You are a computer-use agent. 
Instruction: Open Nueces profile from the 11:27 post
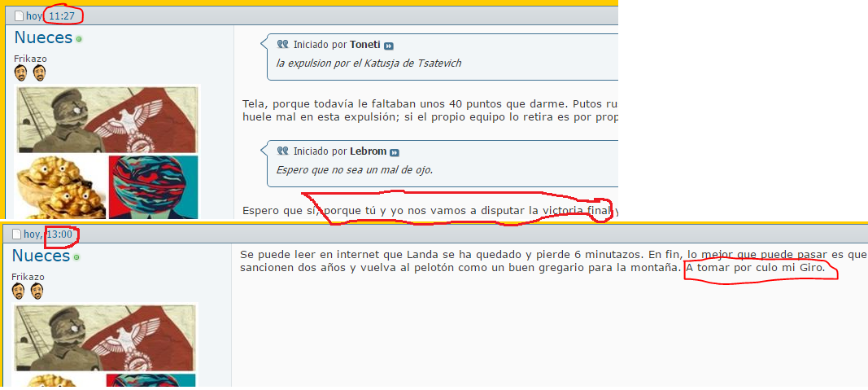(x=43, y=37)
